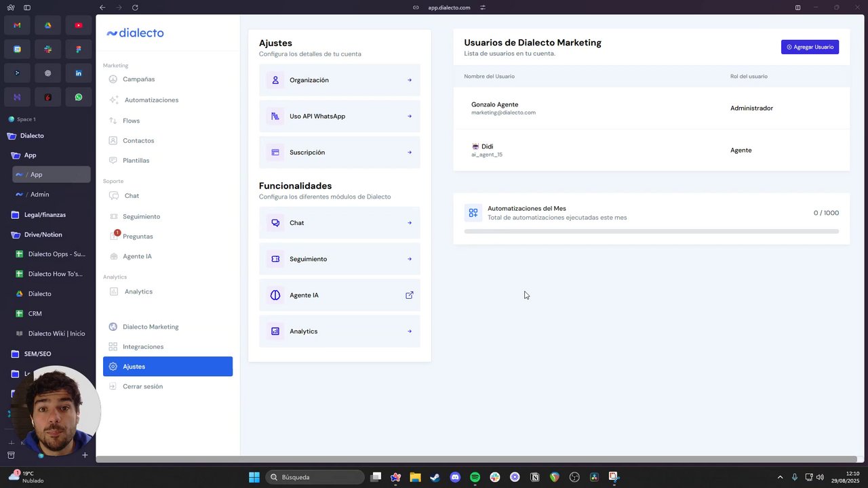Screen dimensions: 868x488
Task: Open Preguntas with notification badge
Action: tap(138, 237)
